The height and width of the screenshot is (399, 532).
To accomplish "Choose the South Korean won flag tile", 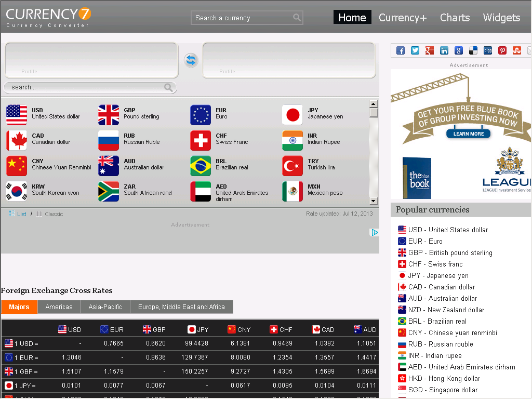I will [x=17, y=191].
